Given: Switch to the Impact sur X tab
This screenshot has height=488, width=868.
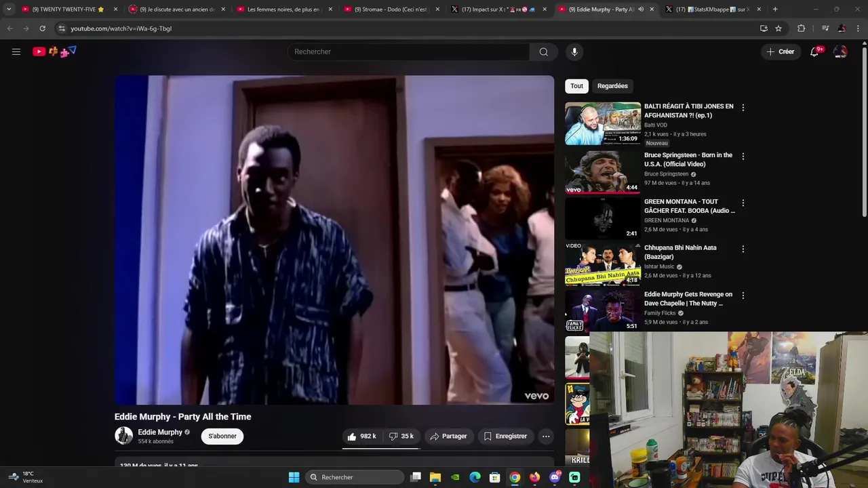Looking at the screenshot, I should 498,9.
